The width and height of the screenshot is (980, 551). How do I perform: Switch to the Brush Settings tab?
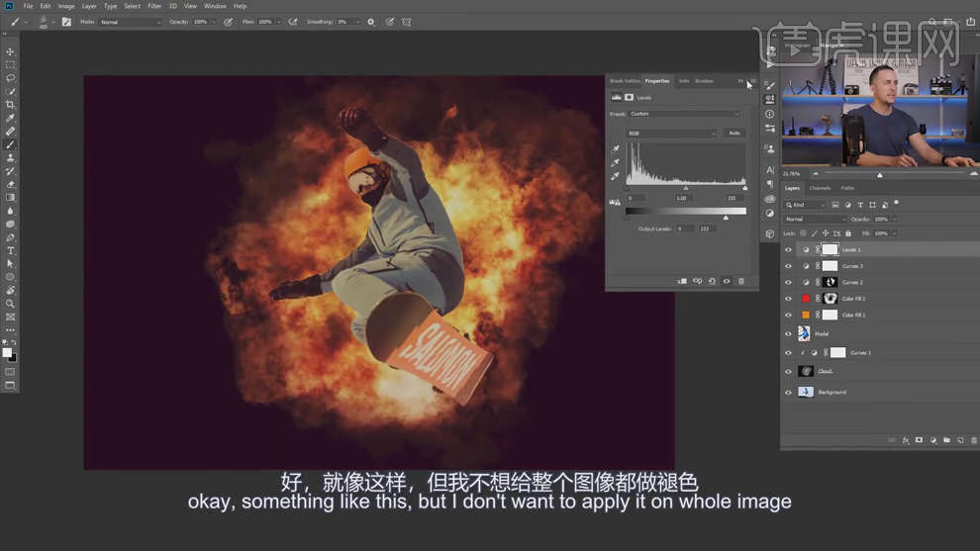coord(625,80)
